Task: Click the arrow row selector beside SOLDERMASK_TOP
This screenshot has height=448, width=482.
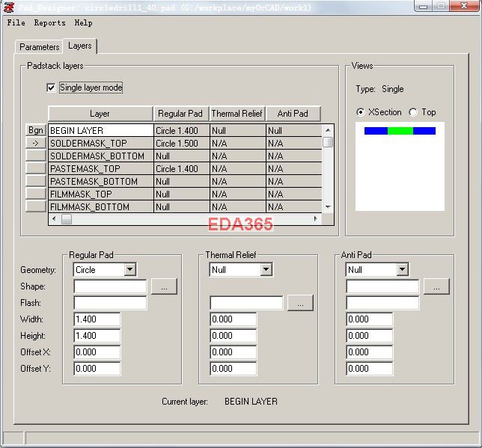Action: (35, 143)
